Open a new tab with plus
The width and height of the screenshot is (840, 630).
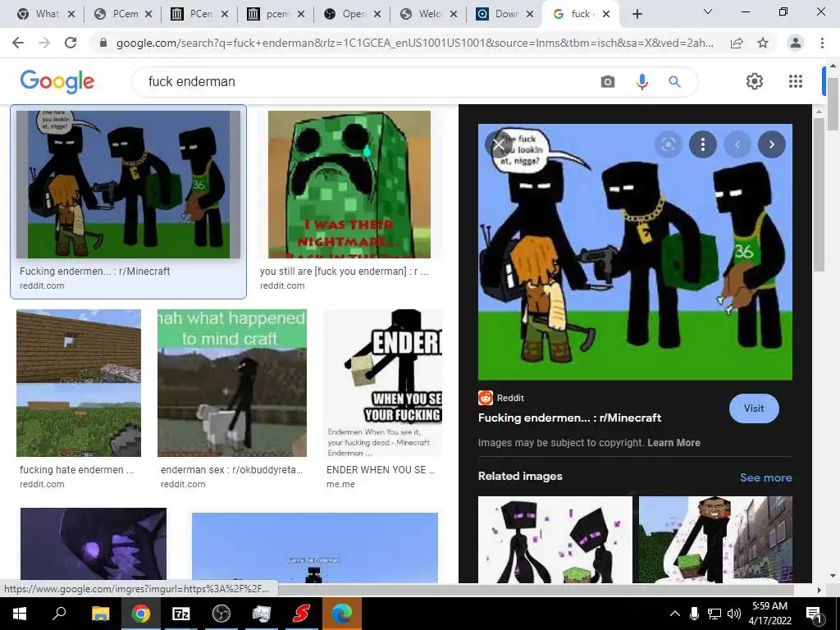(x=637, y=14)
